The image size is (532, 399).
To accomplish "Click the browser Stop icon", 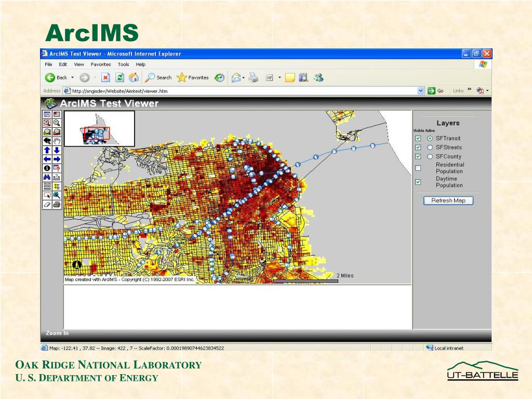I will tap(105, 78).
